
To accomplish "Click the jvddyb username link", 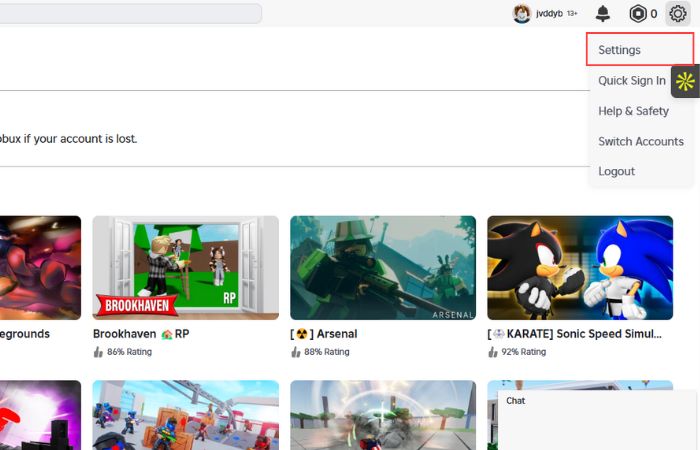I will [549, 14].
